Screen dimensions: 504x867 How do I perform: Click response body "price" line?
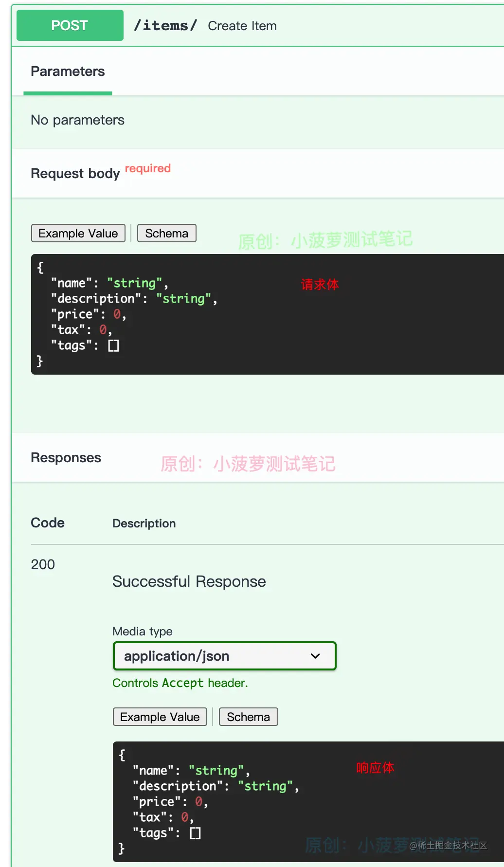point(170,802)
